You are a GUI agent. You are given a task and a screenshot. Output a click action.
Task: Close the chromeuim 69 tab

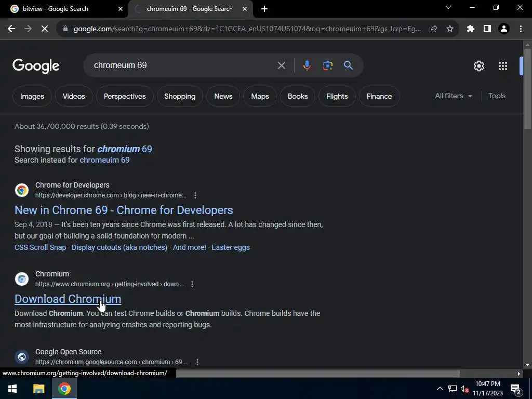pyautogui.click(x=245, y=9)
